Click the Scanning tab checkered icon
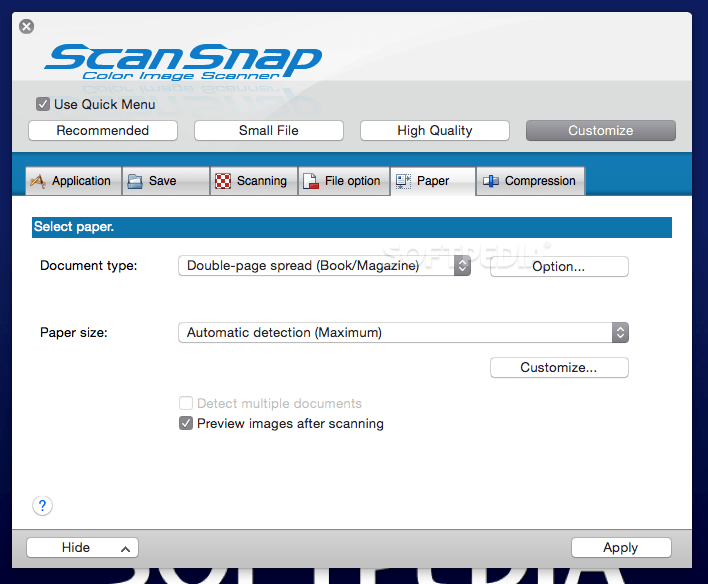Image resolution: width=708 pixels, height=584 pixels. tap(223, 181)
